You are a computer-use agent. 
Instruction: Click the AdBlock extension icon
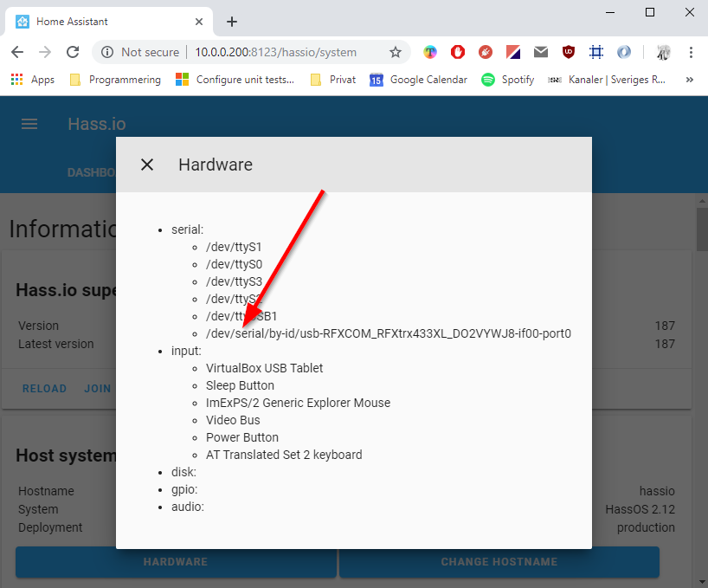pos(458,52)
